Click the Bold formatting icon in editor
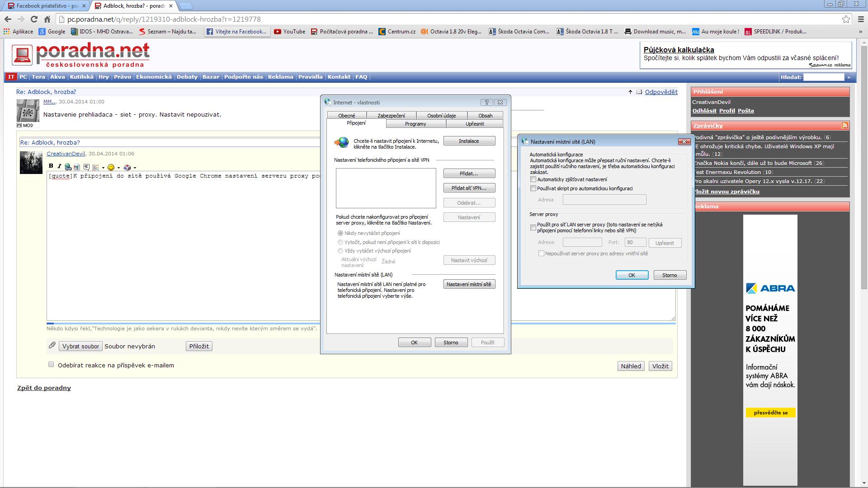The image size is (868, 488). 51,166
